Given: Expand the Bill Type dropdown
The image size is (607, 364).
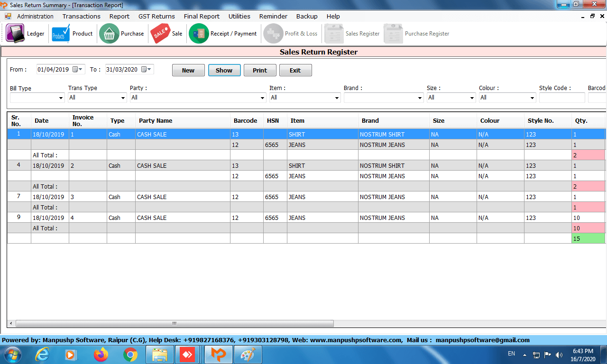Looking at the screenshot, I should point(61,98).
